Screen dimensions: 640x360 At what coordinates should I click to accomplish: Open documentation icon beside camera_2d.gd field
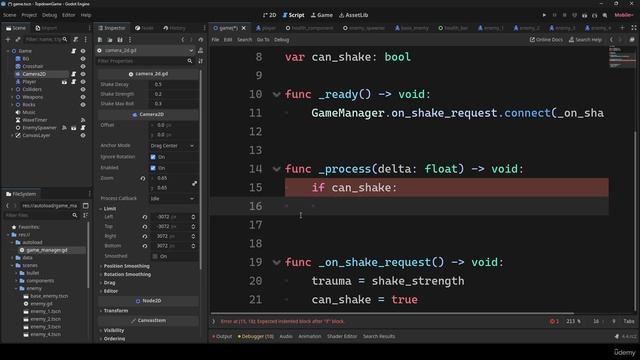click(x=200, y=51)
